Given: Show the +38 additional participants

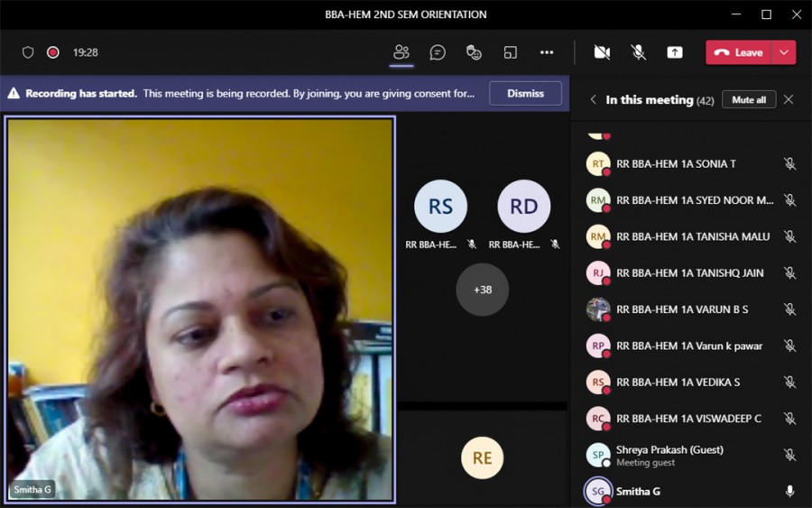Looking at the screenshot, I should 482,290.
